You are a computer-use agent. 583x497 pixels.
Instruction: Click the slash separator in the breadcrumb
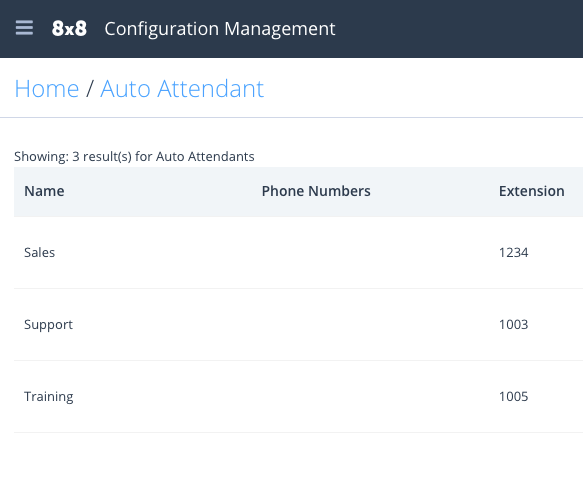tap(89, 89)
